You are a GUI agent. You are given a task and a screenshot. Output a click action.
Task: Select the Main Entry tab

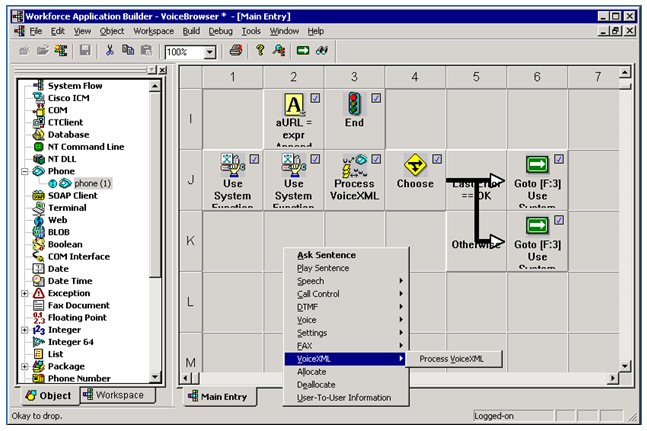click(222, 397)
